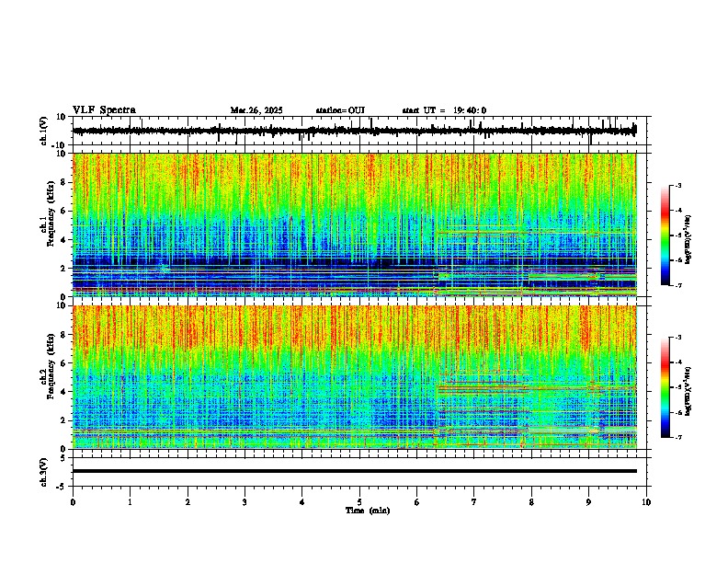Viewport: 728px width, 563px height.
Task: Click the ch.3(V) axis label
Action: (44, 473)
